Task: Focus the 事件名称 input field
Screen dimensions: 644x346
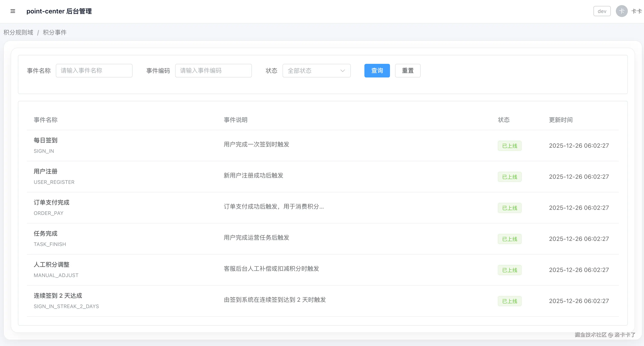Action: 94,71
